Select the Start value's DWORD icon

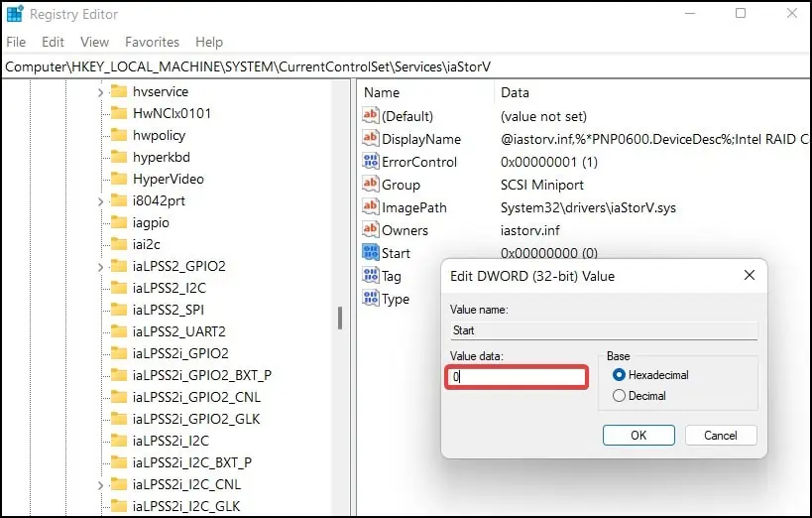click(x=370, y=252)
